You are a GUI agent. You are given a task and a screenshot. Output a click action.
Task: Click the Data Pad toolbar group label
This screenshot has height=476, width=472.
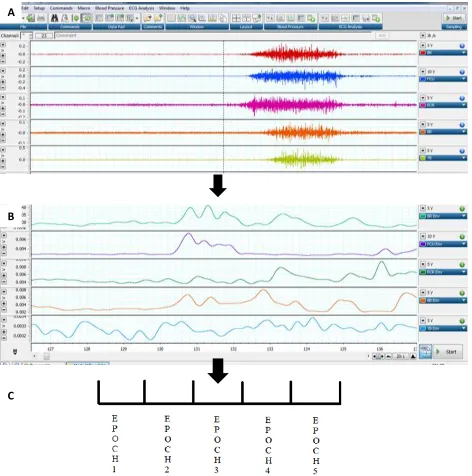coord(116,27)
